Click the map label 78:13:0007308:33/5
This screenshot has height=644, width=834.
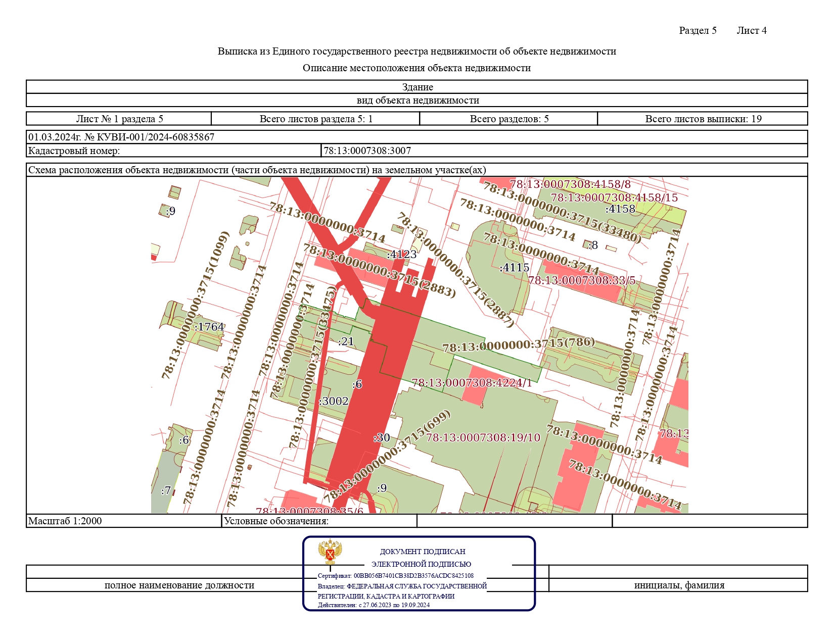point(581,280)
